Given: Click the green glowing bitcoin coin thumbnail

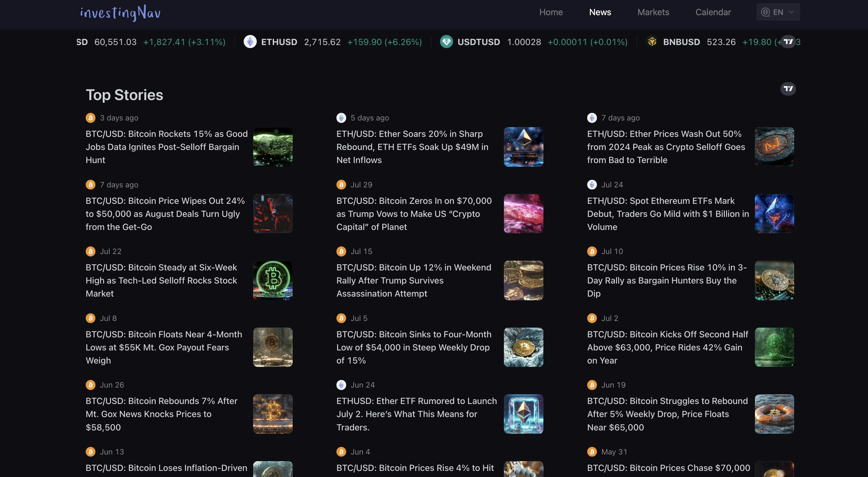Looking at the screenshot, I should [x=273, y=147].
